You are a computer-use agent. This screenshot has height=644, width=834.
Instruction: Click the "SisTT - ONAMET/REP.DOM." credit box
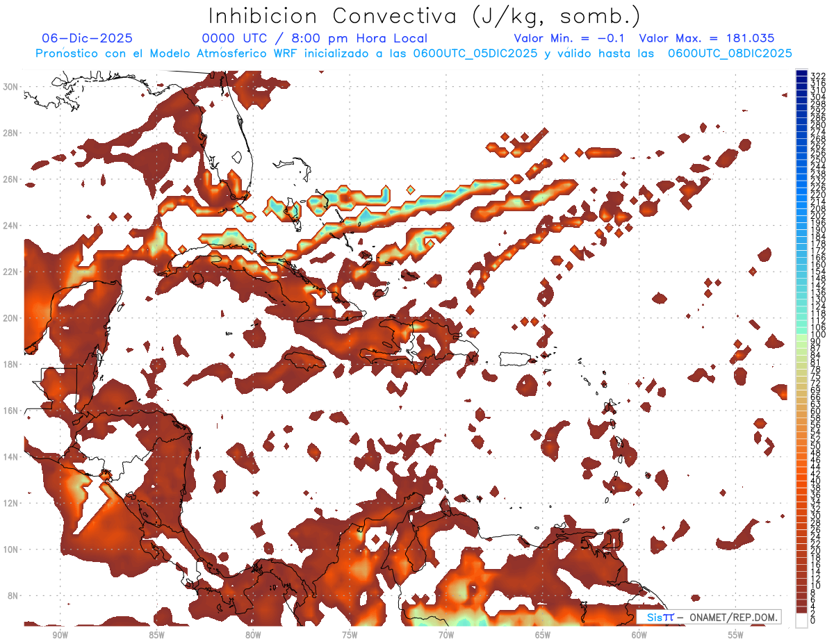(708, 617)
